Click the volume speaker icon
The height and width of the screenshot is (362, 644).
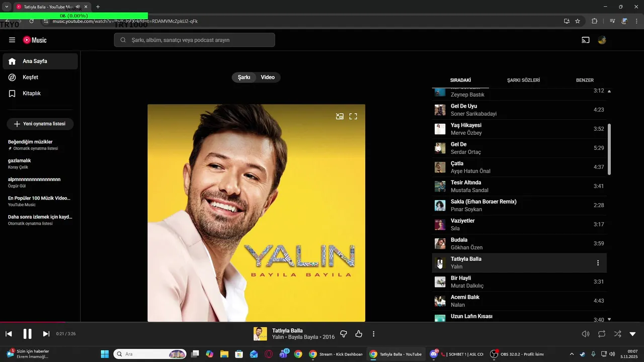586,334
